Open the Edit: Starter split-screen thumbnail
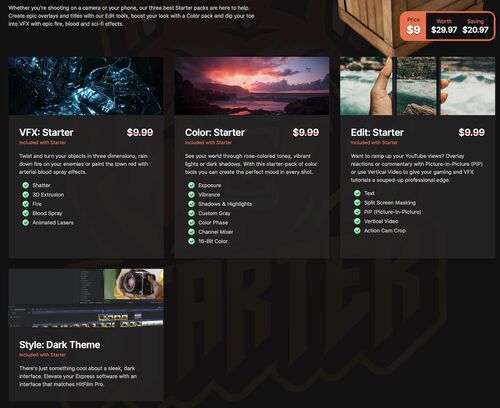The width and height of the screenshot is (500, 408). [x=418, y=86]
